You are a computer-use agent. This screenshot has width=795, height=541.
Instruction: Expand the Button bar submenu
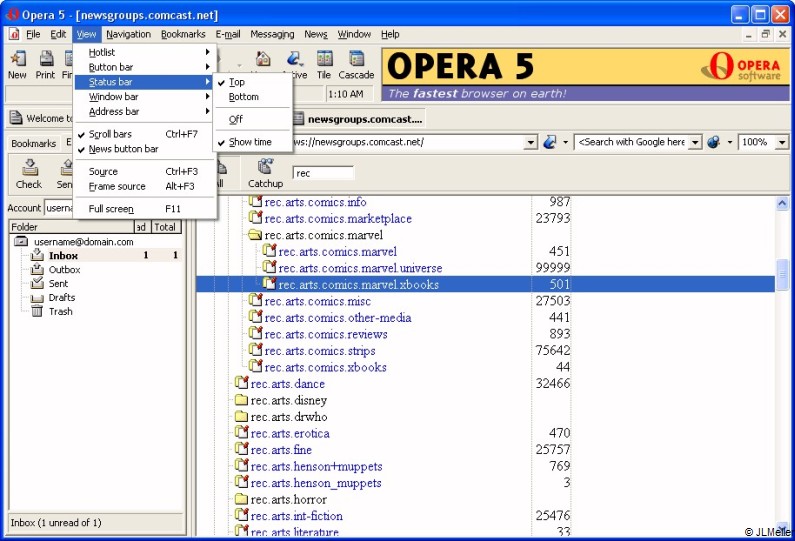144,67
